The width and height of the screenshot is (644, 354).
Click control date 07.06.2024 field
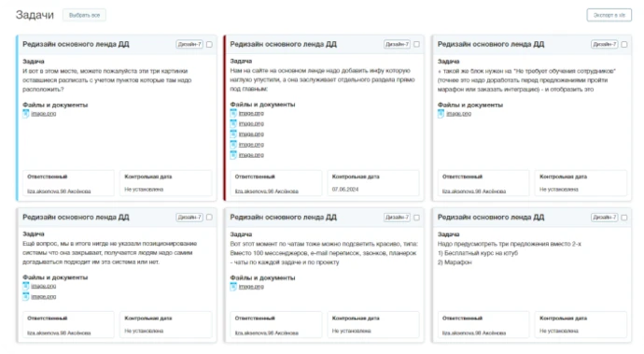(373, 183)
